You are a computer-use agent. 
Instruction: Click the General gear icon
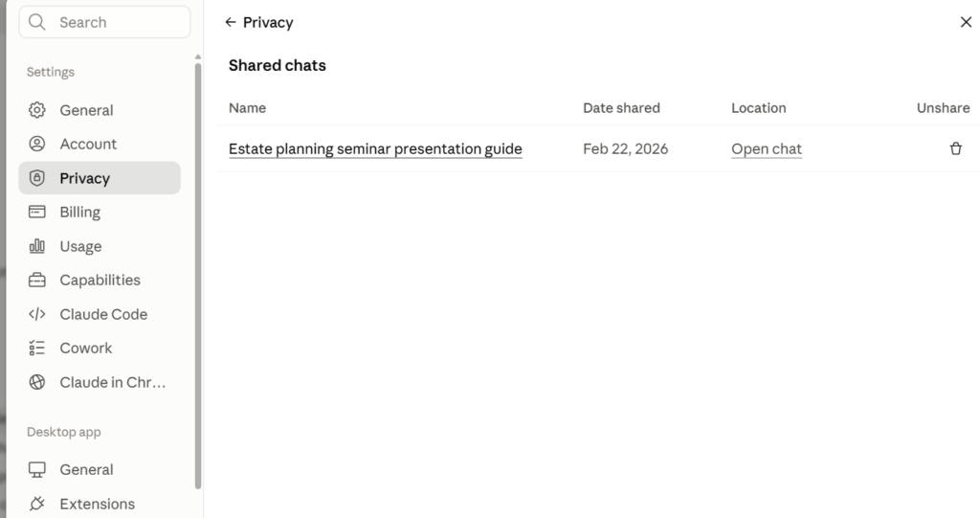click(x=37, y=110)
